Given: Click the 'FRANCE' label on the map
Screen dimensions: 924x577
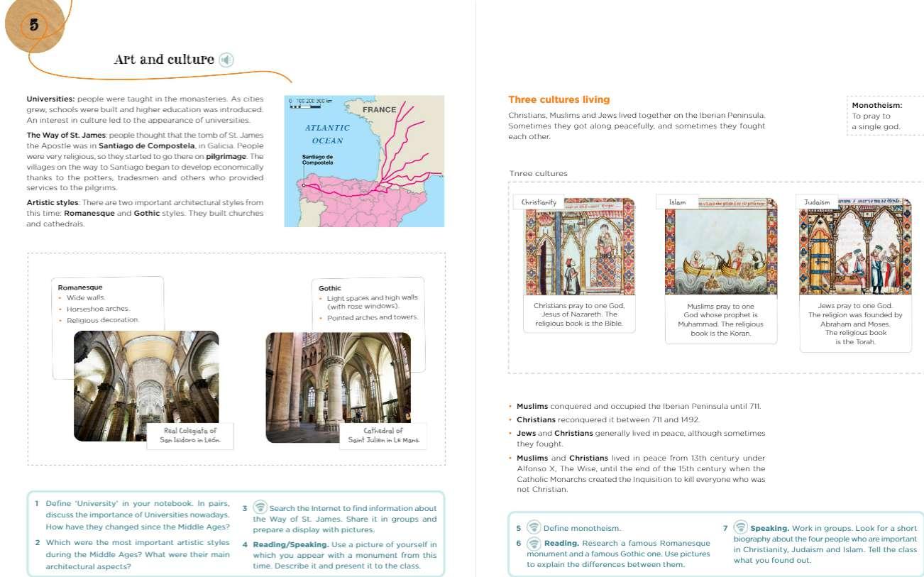Looking at the screenshot, I should tap(380, 110).
